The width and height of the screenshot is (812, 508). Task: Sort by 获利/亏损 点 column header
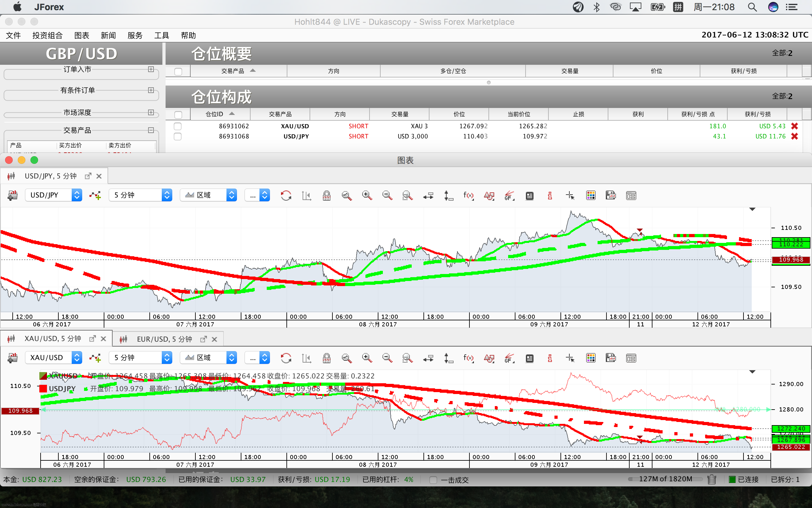click(697, 114)
